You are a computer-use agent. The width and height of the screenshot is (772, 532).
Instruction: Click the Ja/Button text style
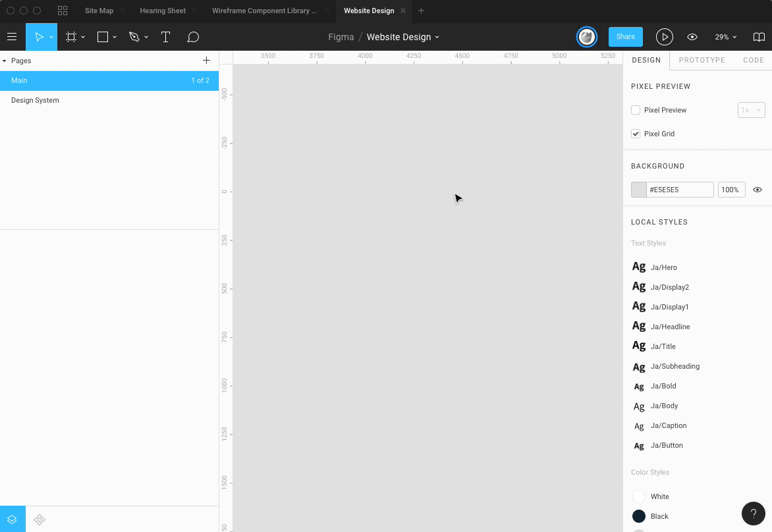(667, 445)
